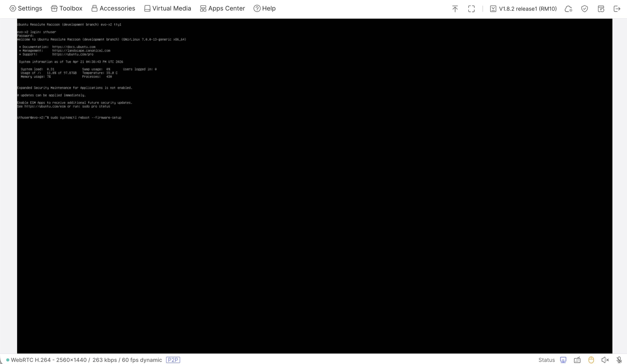Click the monitor display status icon

(563, 360)
